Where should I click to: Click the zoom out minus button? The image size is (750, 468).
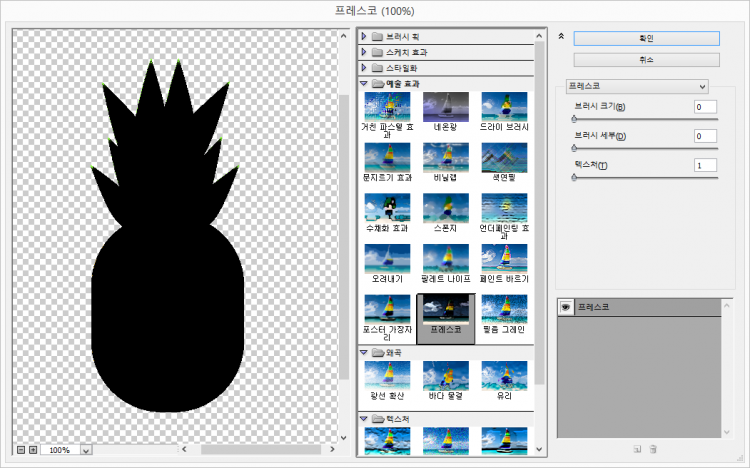(x=21, y=450)
